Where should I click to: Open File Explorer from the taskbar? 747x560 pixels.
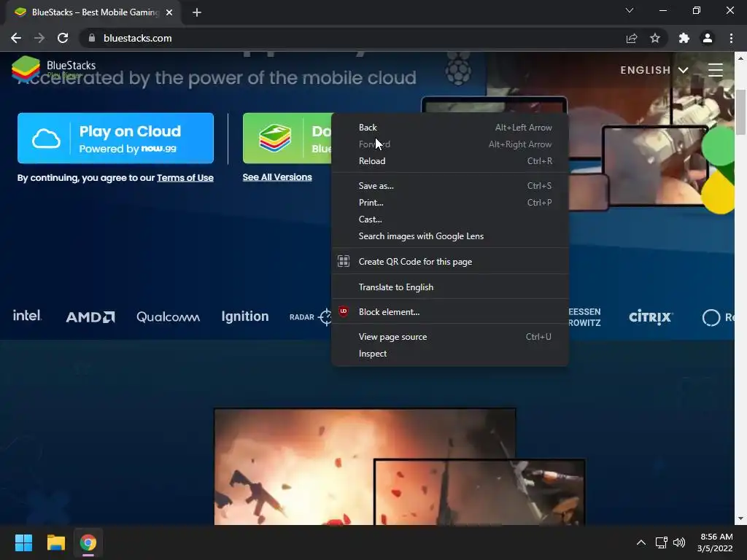(55, 542)
